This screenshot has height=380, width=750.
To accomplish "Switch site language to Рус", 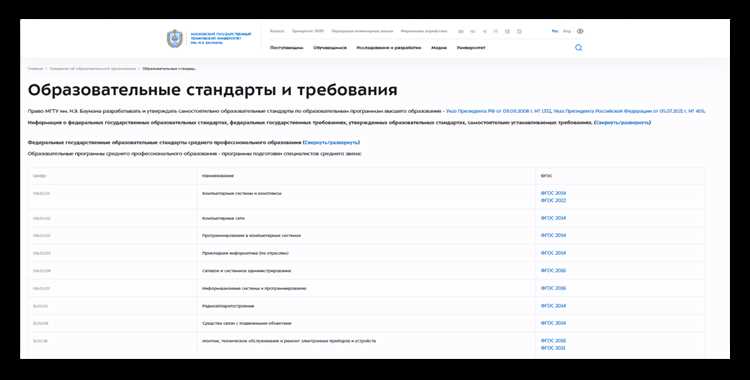I will (x=555, y=31).
